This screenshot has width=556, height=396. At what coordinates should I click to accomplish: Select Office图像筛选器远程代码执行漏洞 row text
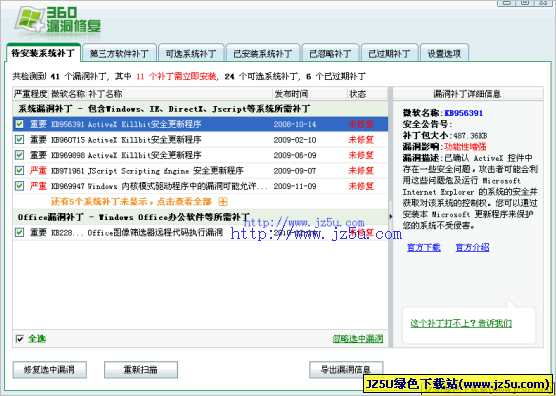click(x=155, y=233)
